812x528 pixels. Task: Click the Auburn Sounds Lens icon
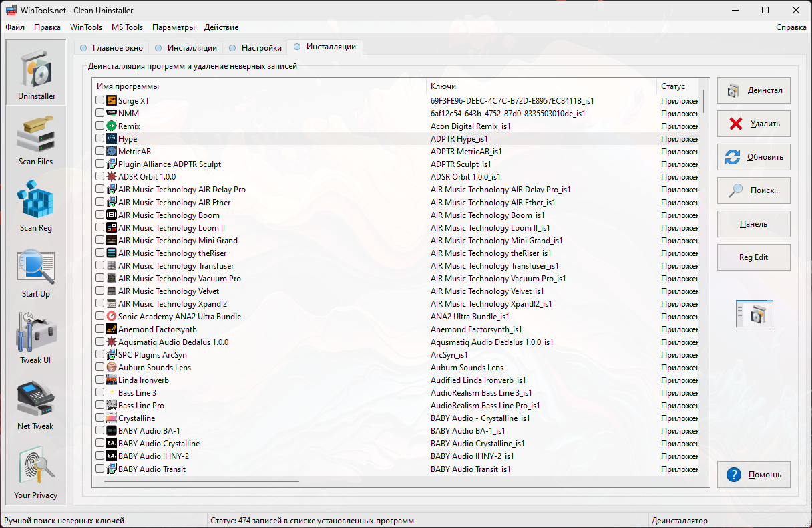click(x=112, y=367)
